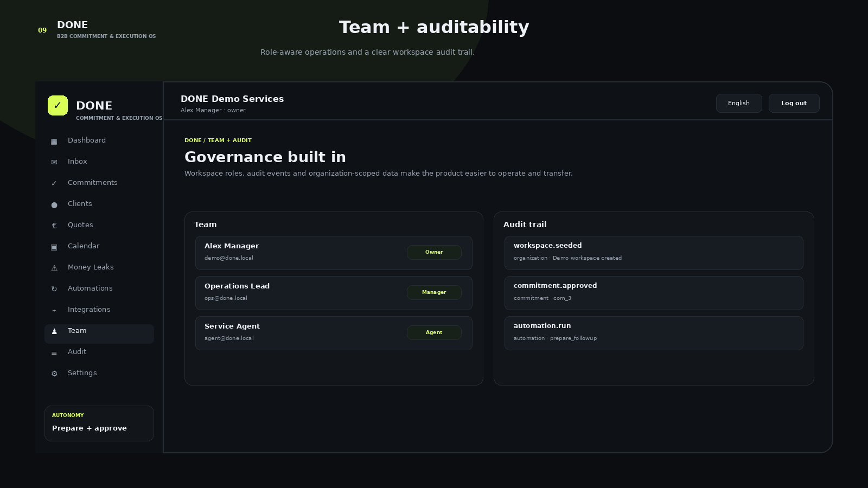Click the ops@done.local email
Screen dimensions: 868x488
226,298
